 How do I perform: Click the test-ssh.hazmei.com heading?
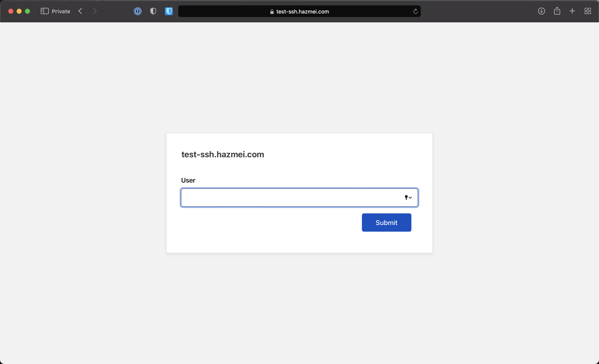pyautogui.click(x=222, y=154)
